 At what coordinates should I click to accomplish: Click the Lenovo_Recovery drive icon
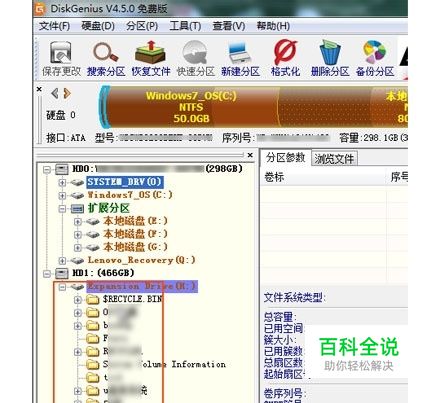pyautogui.click(x=77, y=261)
